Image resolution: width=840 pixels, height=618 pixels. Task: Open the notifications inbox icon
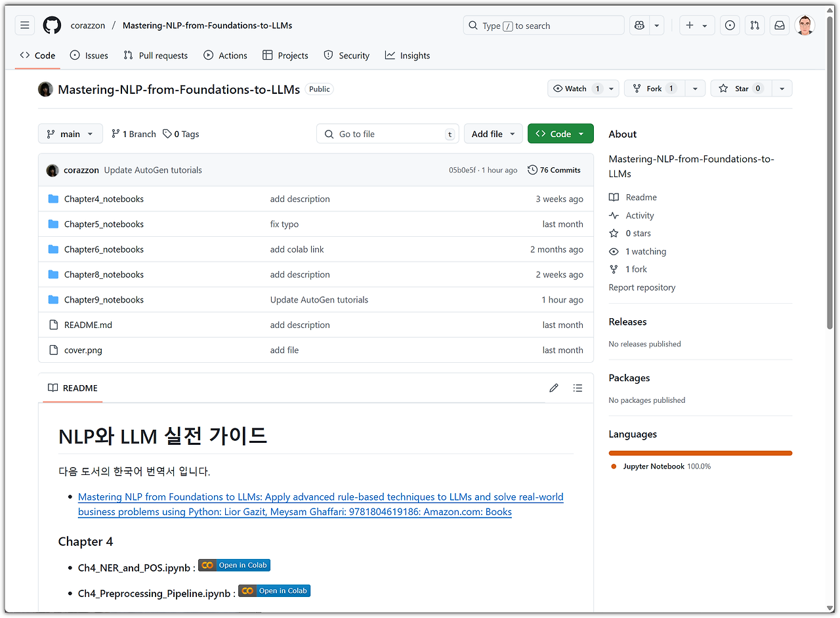pyautogui.click(x=780, y=26)
